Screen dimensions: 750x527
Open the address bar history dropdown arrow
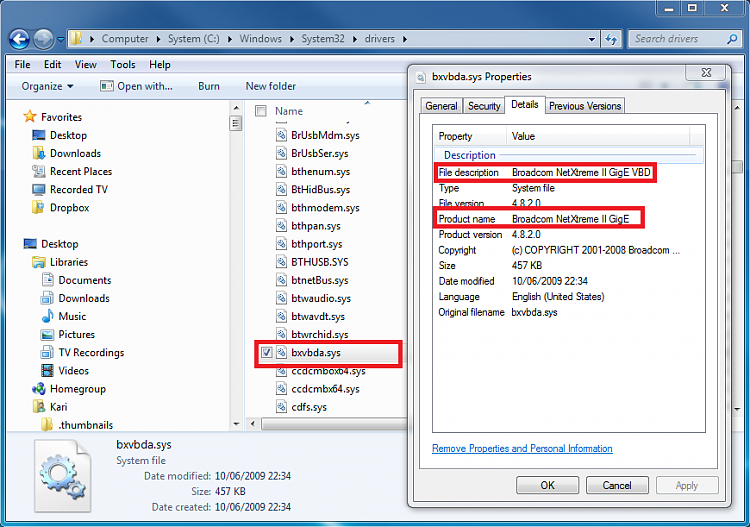tap(592, 39)
